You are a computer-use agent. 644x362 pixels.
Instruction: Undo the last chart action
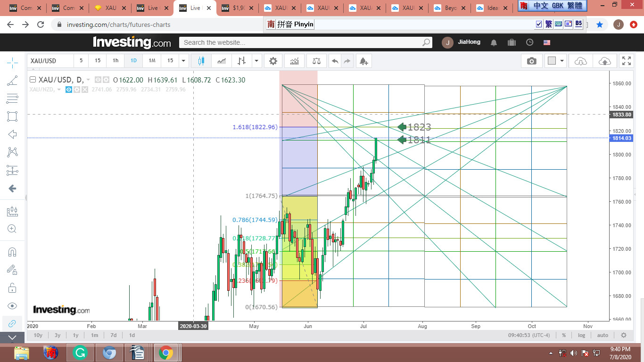tap(335, 61)
